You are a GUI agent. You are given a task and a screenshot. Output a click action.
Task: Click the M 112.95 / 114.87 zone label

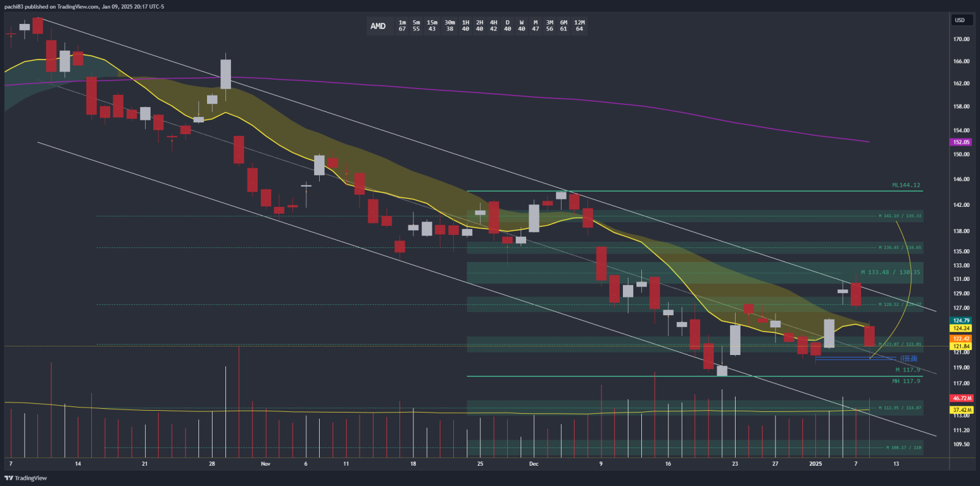900,408
